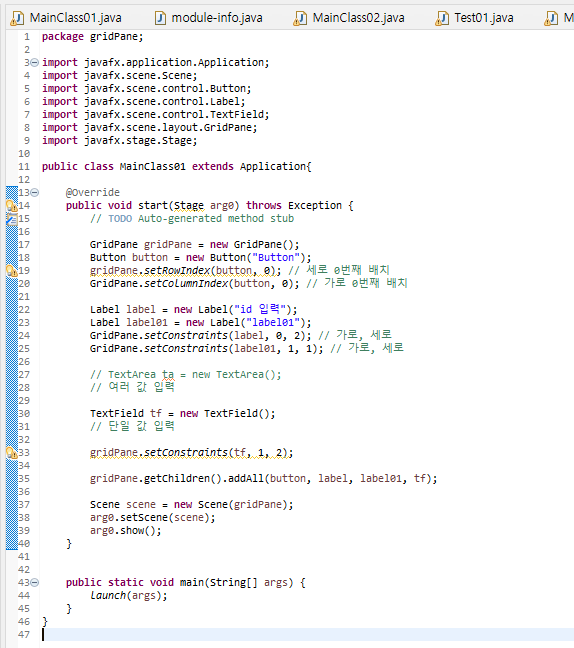The image size is (574, 648).
Task: Click 'javafx.stage.Stage;' import text
Action: pos(141,141)
